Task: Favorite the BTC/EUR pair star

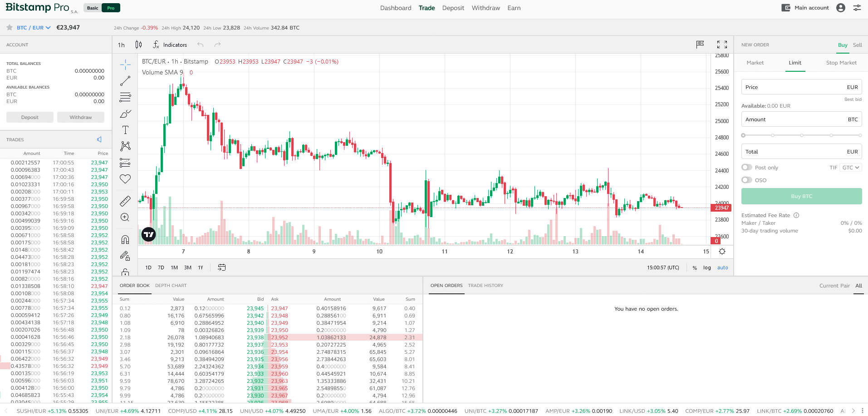Action: click(x=10, y=28)
